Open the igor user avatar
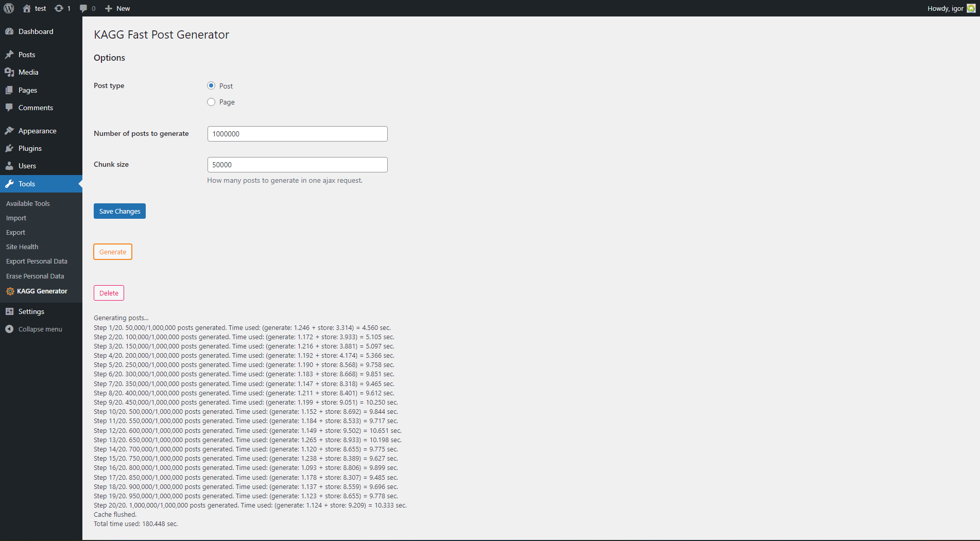Screen dimensions: 980x541 tap(971, 8)
